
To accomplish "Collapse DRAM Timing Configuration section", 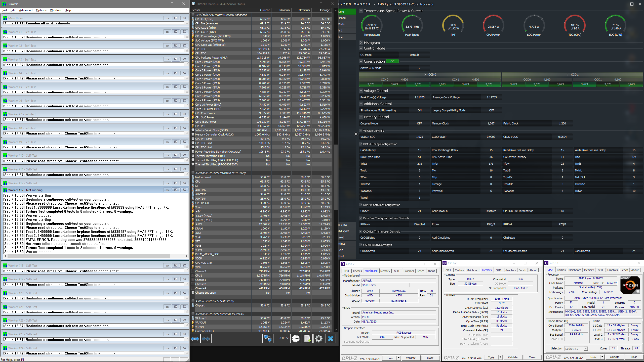I will click(361, 144).
